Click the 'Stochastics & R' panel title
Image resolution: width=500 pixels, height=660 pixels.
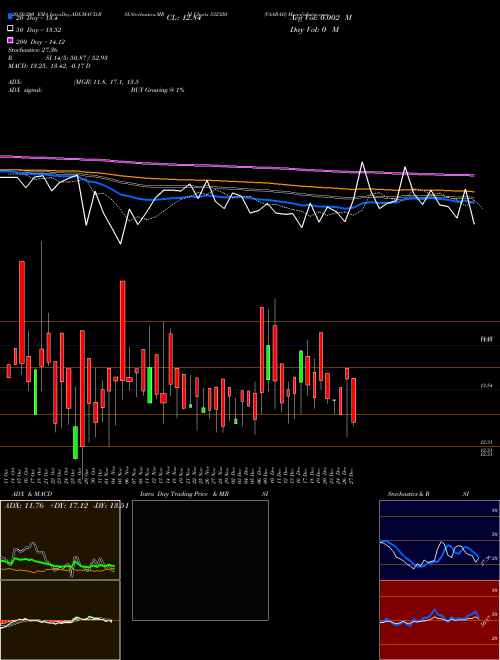pyautogui.click(x=409, y=494)
